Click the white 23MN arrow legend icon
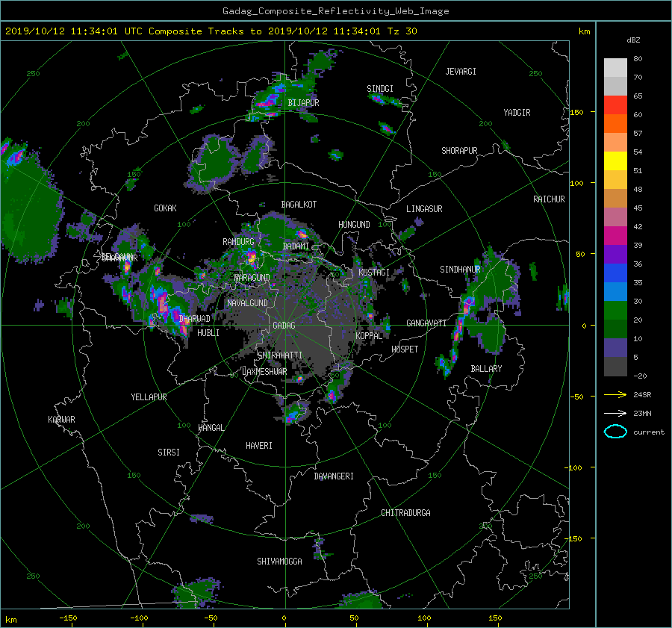672x628 pixels. click(x=615, y=413)
